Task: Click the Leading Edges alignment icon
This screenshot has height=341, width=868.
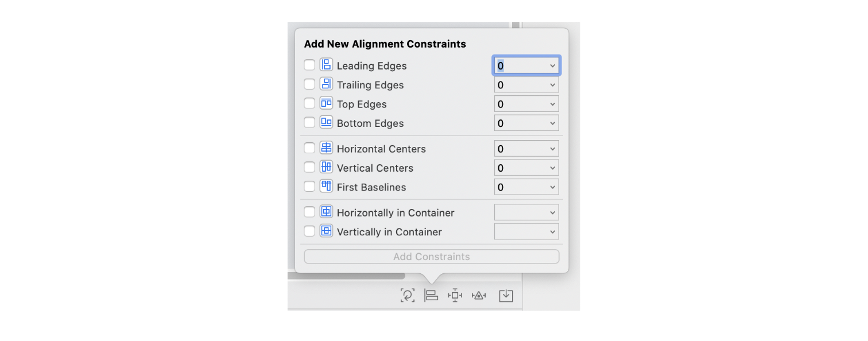Action: [326, 65]
